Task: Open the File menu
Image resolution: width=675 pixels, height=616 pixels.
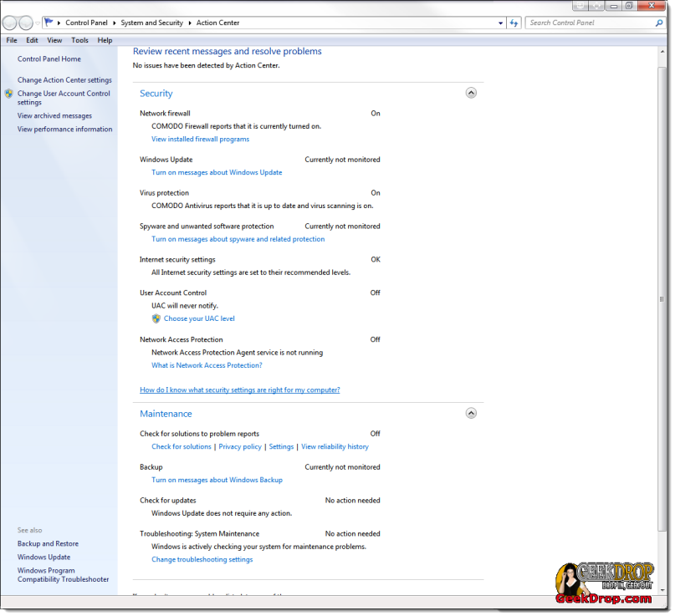Action: pyautogui.click(x=12, y=40)
